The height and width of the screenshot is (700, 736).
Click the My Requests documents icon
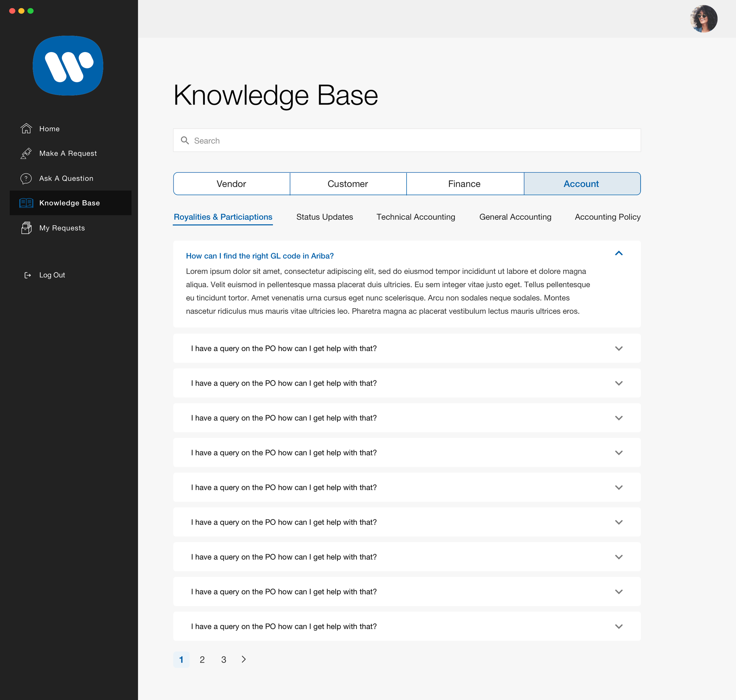pos(26,228)
